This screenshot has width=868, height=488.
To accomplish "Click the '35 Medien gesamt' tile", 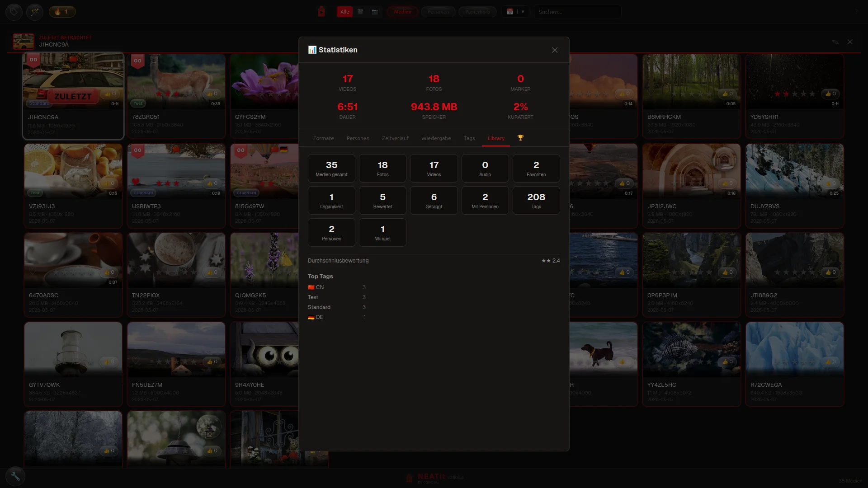I will click(x=331, y=168).
